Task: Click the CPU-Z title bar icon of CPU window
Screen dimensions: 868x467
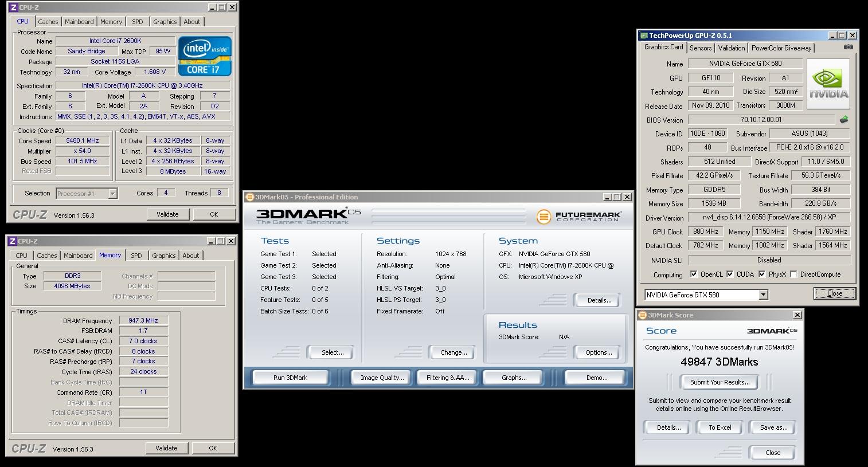Action: [13, 7]
